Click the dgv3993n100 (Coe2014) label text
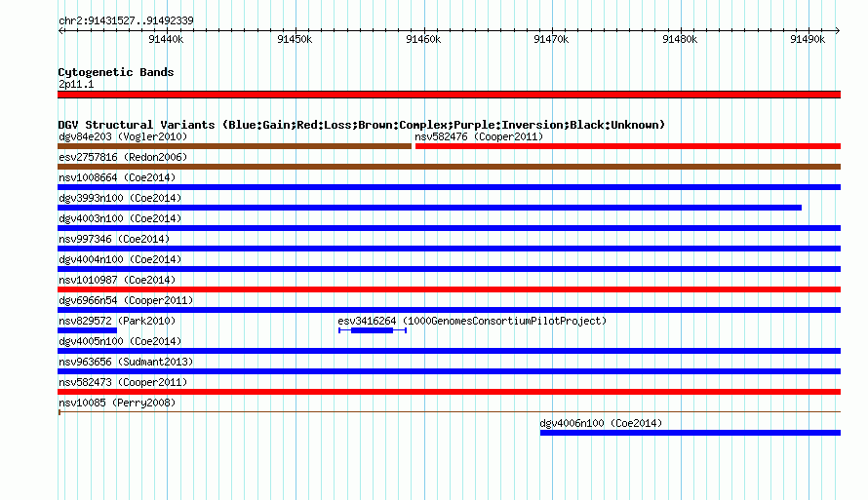868x500 pixels. [120, 198]
